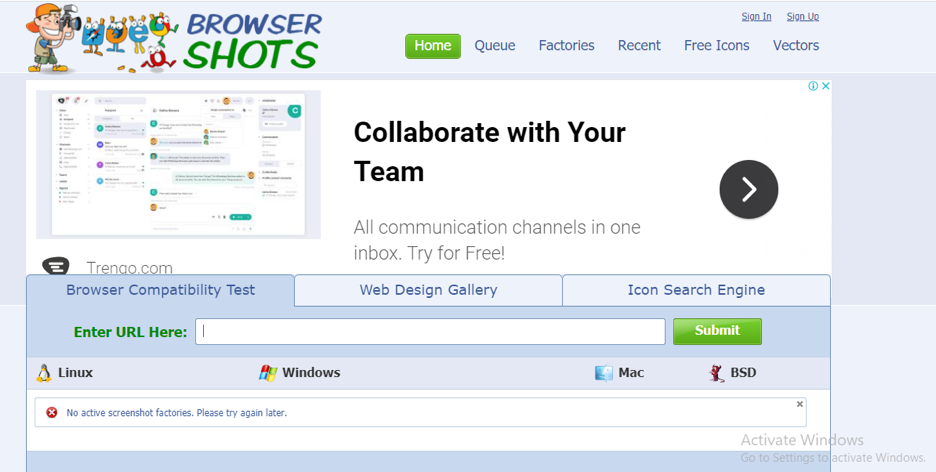Image resolution: width=936 pixels, height=472 pixels.
Task: Open the Queue page
Action: pyautogui.click(x=495, y=45)
